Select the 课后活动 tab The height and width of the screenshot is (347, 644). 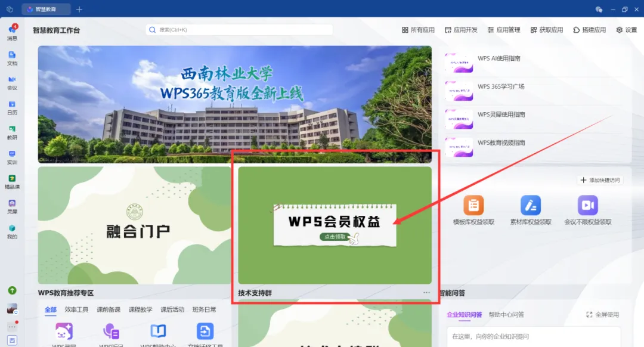[172, 309]
